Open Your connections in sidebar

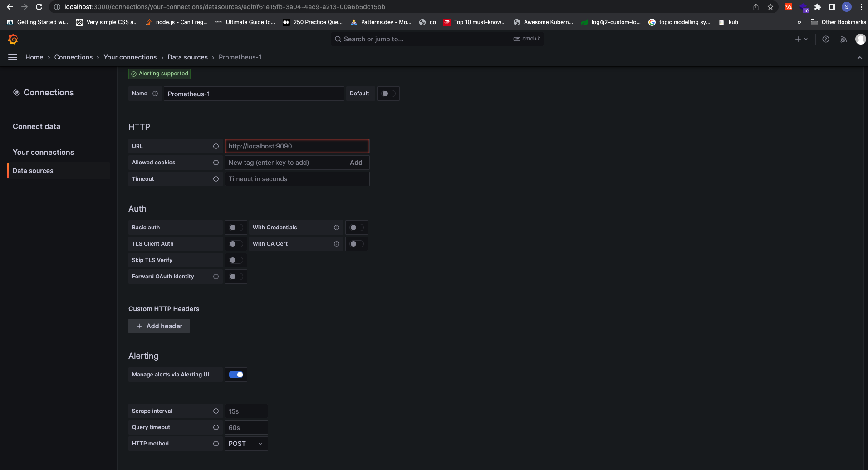pyautogui.click(x=43, y=152)
